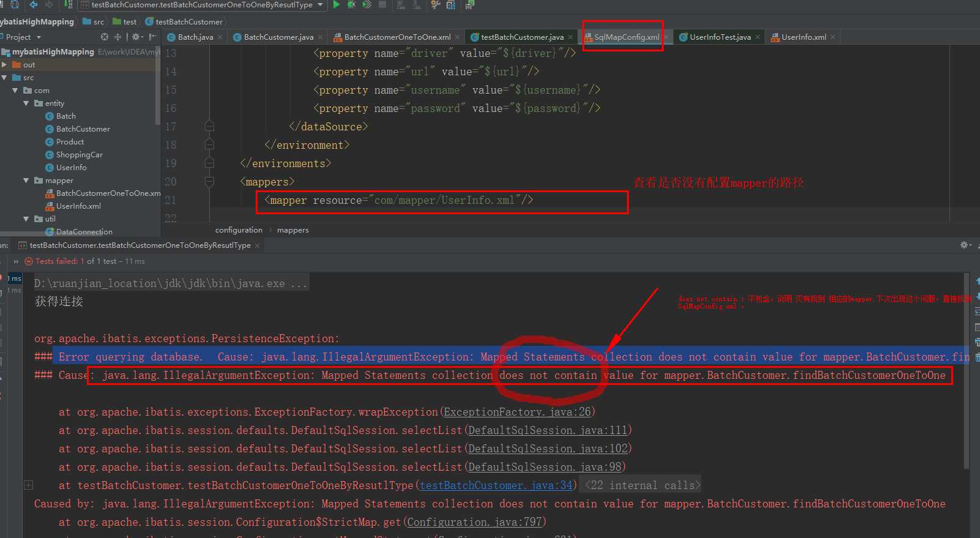This screenshot has width=980, height=538.
Task: Close the Batch.java tab
Action: [x=220, y=37]
